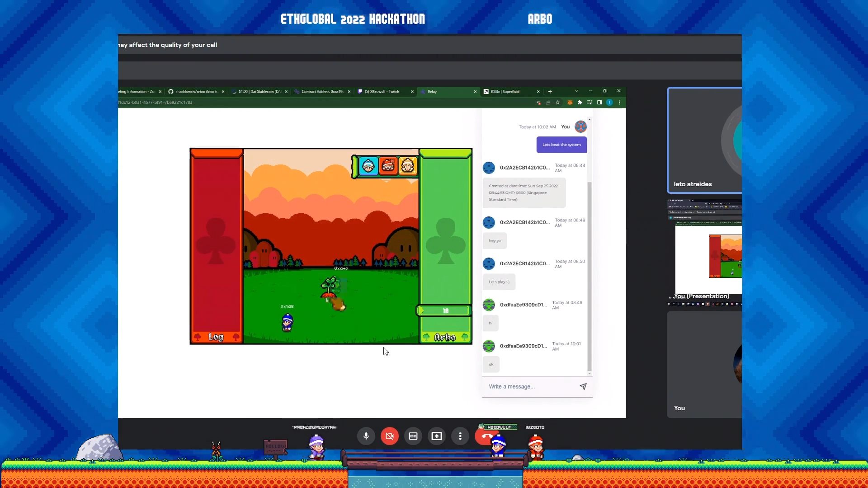
Task: Close the Contract Address tab
Action: click(x=349, y=91)
